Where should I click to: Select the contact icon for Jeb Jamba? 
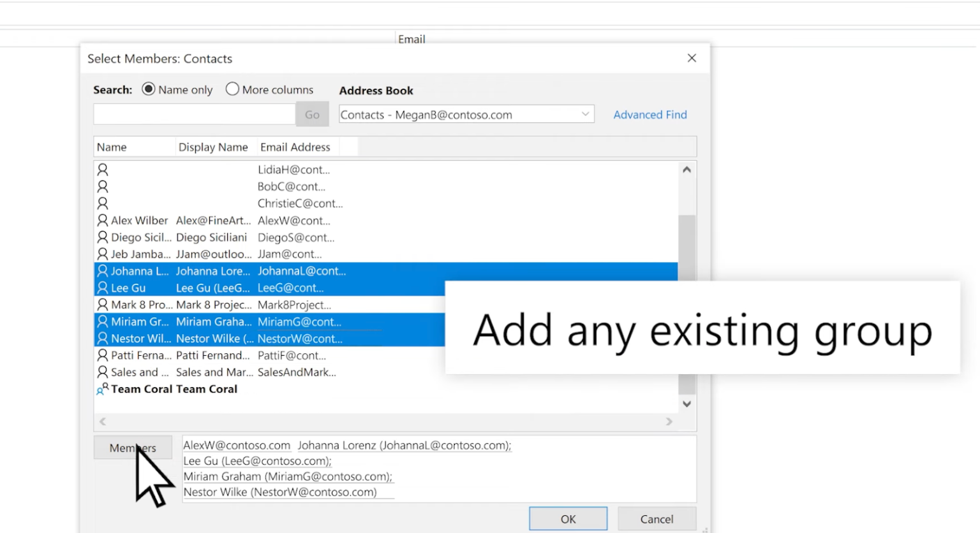[x=103, y=254]
